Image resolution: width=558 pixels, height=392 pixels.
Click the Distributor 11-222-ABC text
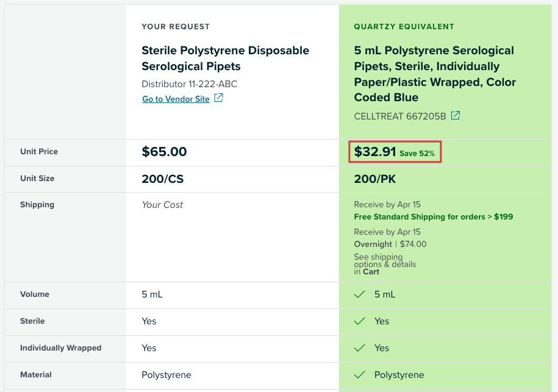point(189,84)
